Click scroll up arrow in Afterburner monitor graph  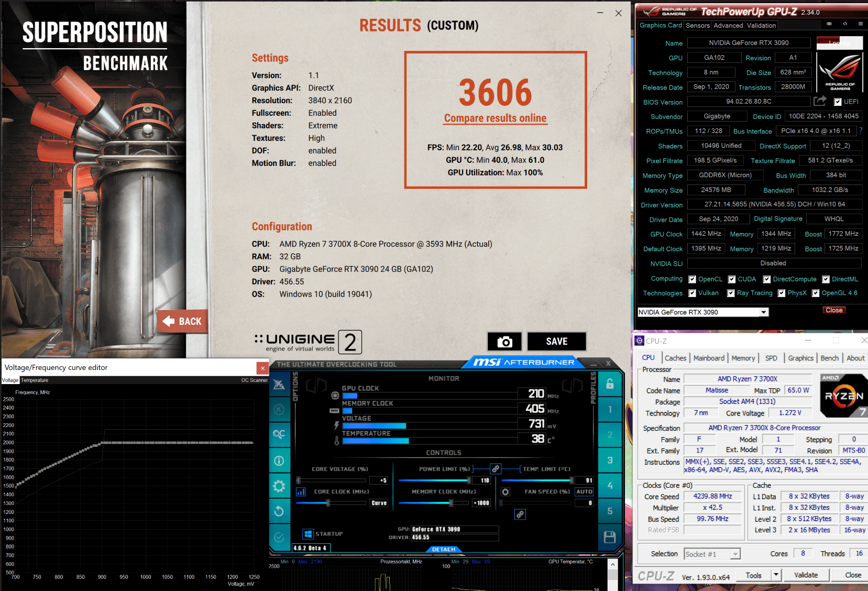tap(612, 565)
